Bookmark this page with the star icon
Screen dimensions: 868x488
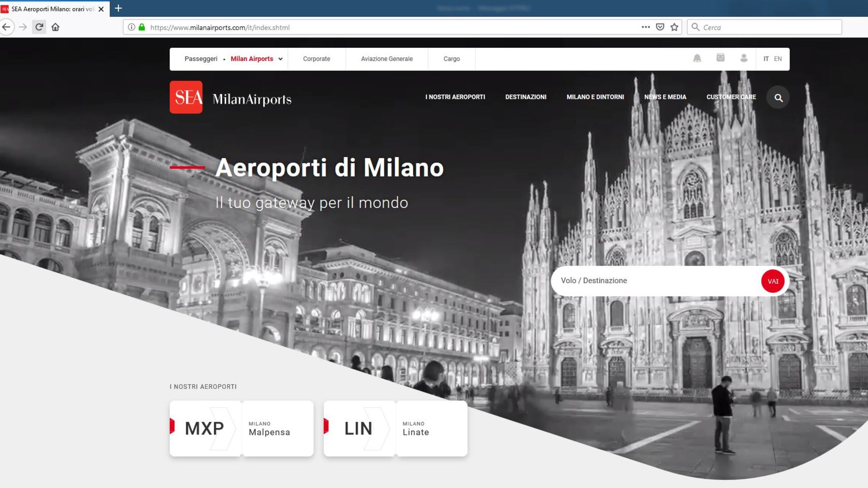pos(675,27)
